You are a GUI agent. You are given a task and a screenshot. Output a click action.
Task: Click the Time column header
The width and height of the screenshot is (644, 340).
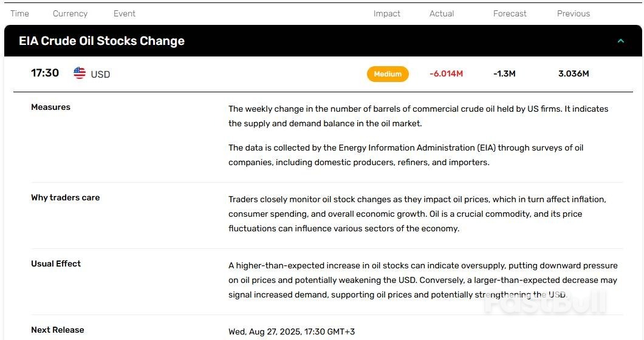click(x=19, y=13)
